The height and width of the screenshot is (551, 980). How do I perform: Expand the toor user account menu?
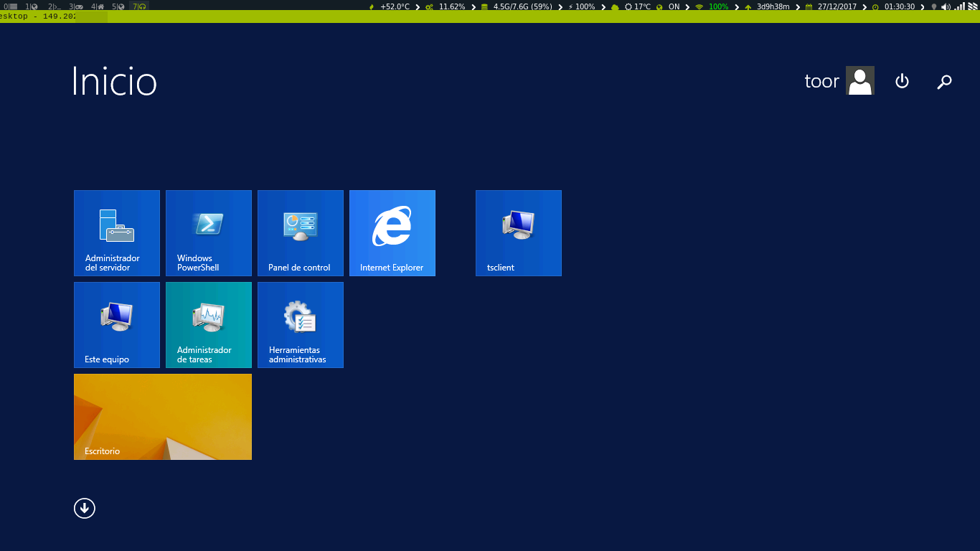(822, 82)
